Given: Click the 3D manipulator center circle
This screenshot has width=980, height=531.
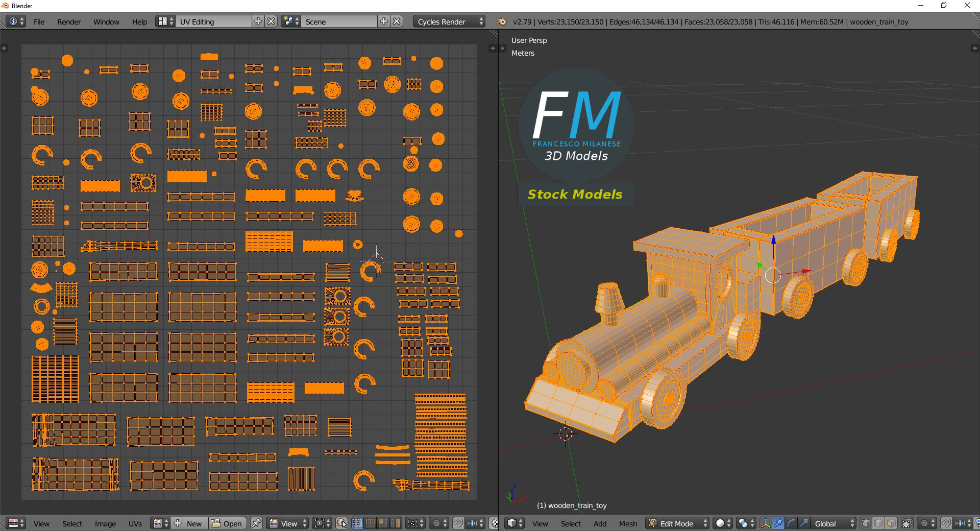Looking at the screenshot, I should tap(773, 275).
